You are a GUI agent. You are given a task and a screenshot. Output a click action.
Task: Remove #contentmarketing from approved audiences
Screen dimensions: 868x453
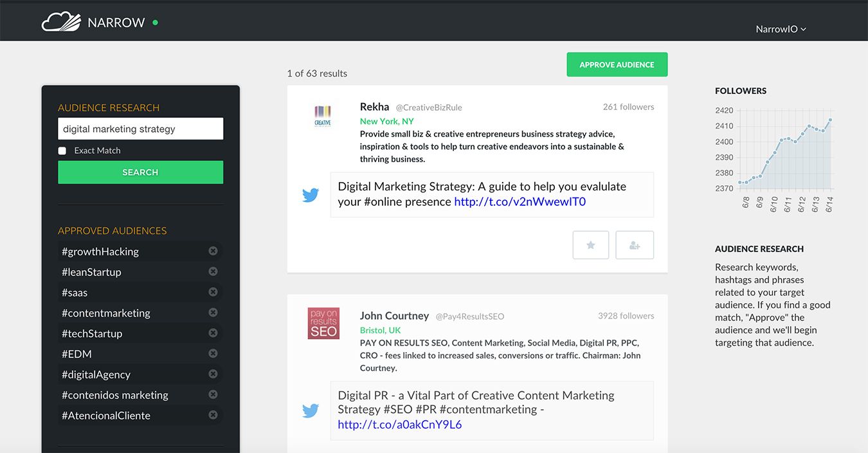click(213, 312)
